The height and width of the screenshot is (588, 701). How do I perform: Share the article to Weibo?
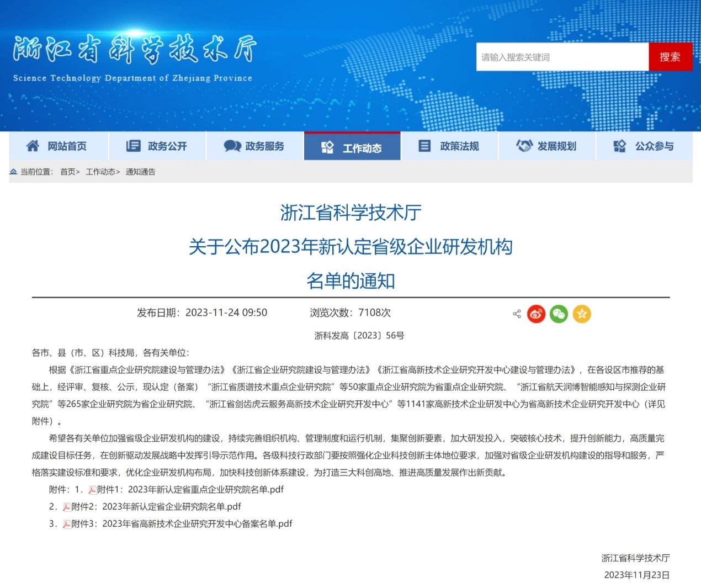click(x=536, y=314)
